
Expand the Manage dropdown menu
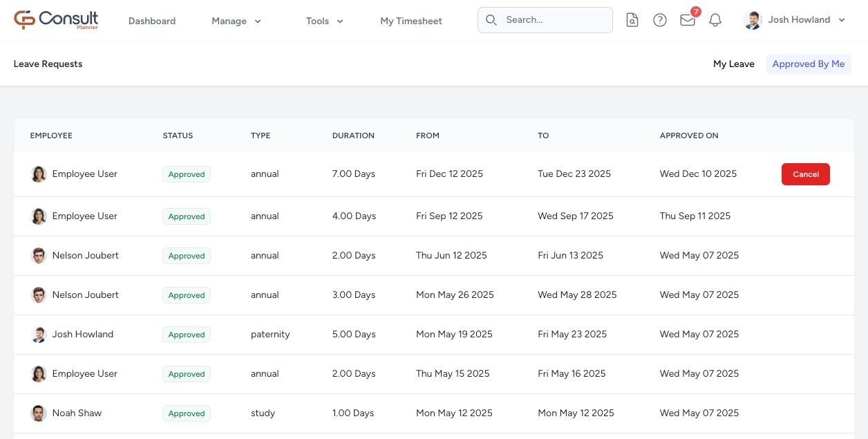(236, 21)
